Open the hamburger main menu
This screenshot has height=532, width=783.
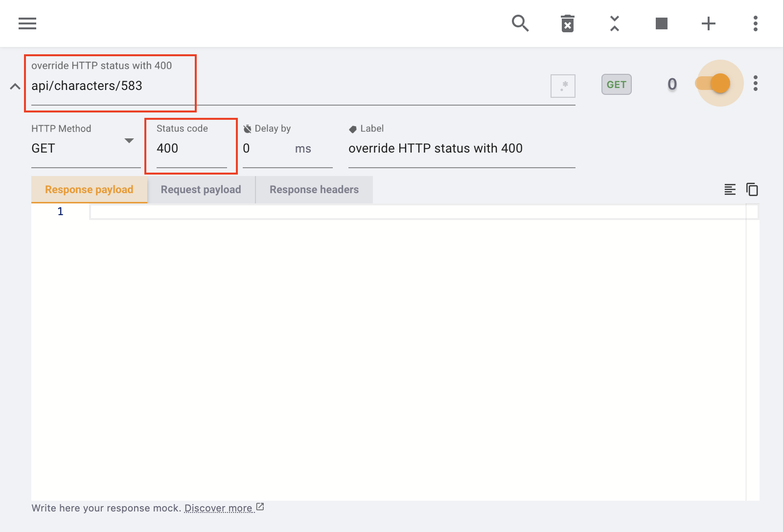(x=27, y=23)
